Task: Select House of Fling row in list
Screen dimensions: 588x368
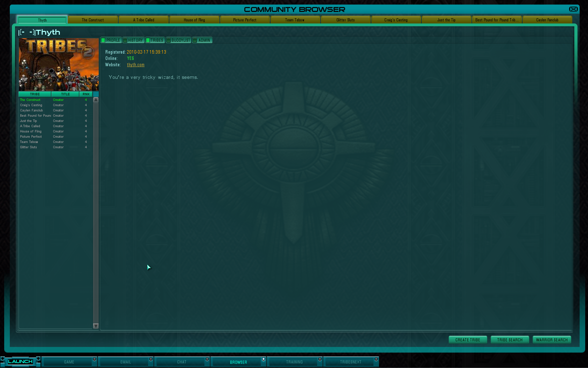Action: 56,131
